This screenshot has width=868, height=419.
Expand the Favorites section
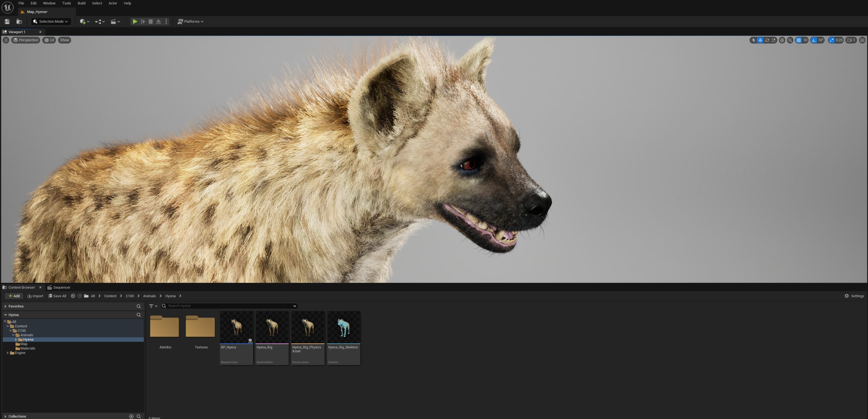point(5,306)
